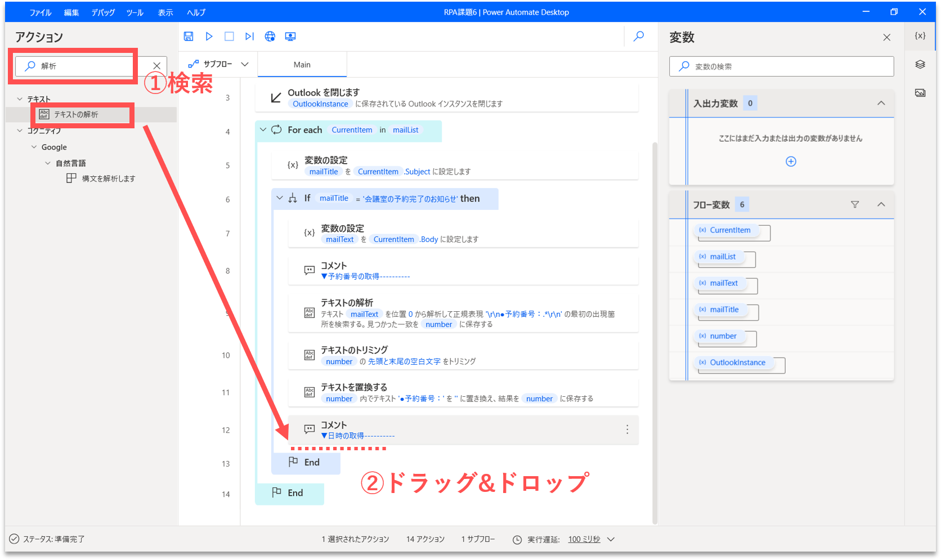Screen dimensions: 941x560
Task: Filter the flow variables list
Action: pyautogui.click(x=855, y=205)
